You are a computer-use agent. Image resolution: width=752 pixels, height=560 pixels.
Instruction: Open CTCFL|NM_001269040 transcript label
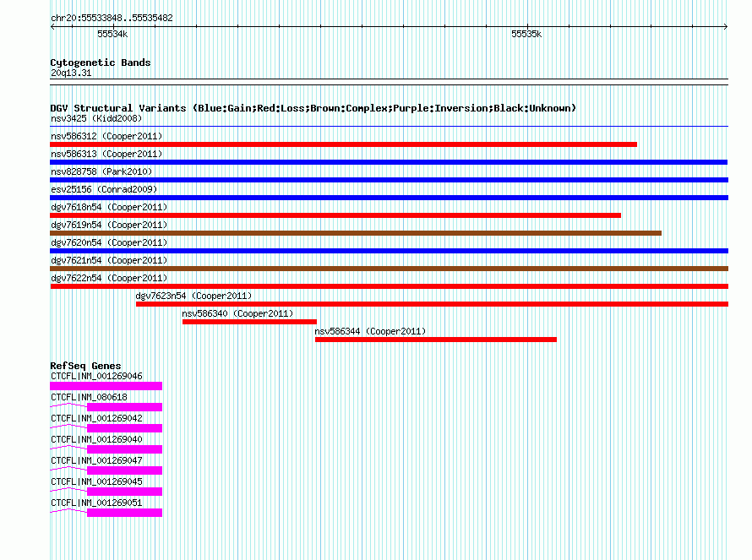click(96, 440)
